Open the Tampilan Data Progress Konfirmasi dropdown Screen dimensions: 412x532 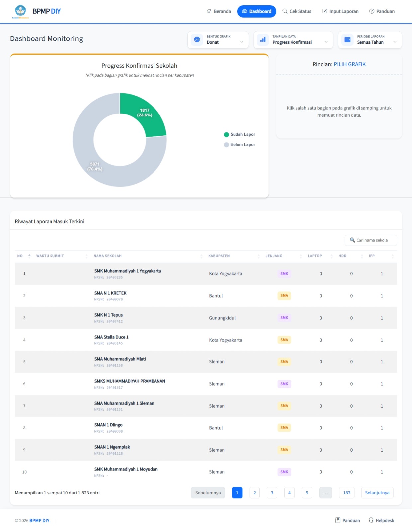tap(293, 40)
